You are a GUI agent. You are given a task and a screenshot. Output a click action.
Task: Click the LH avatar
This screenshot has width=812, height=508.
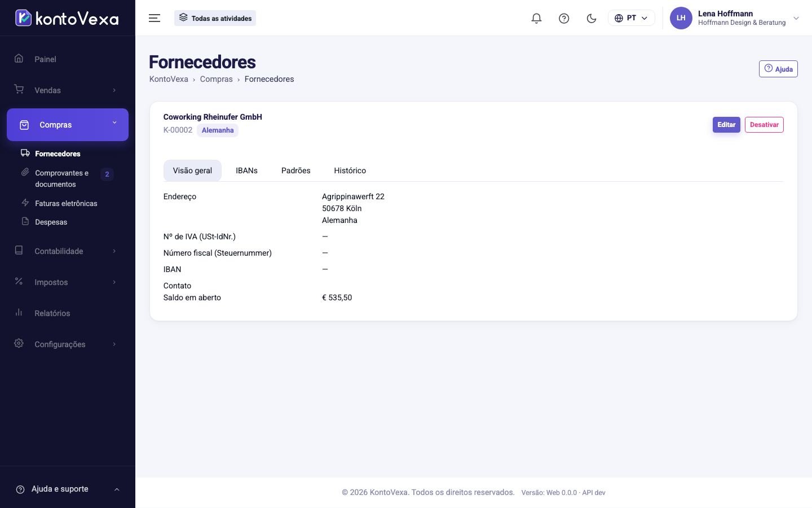(681, 18)
